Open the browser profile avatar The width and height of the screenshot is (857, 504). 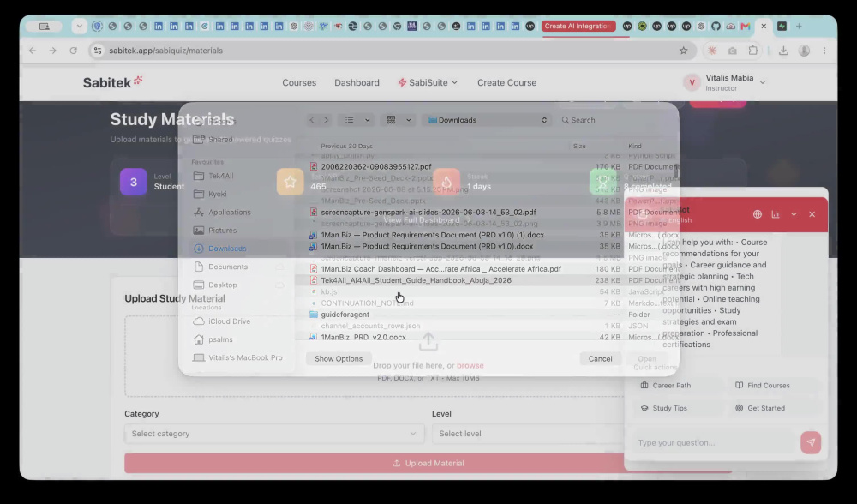804,51
